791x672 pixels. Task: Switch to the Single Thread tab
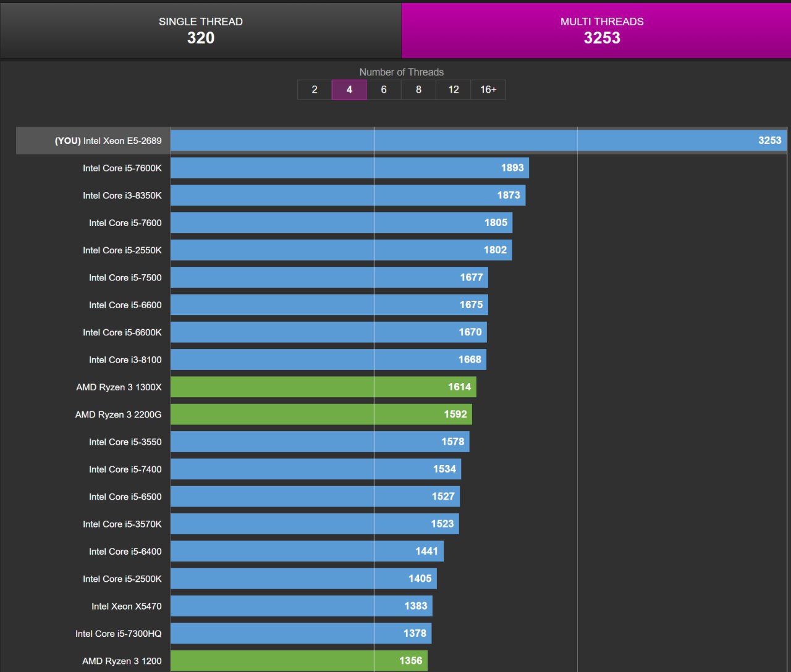point(201,30)
